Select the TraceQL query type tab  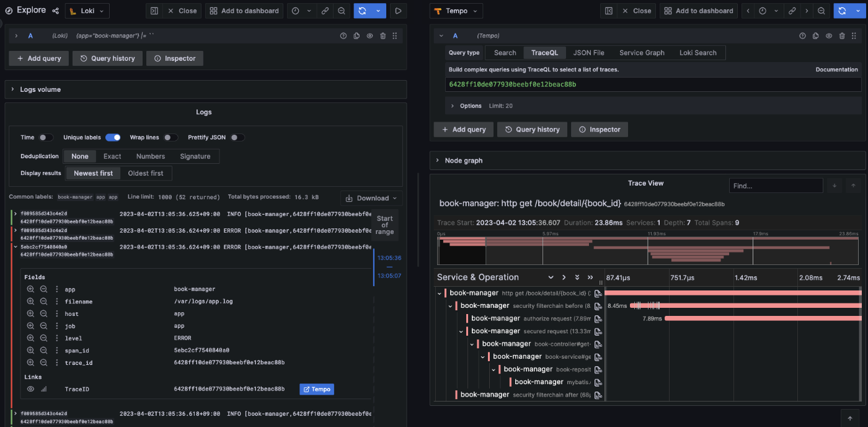(544, 53)
